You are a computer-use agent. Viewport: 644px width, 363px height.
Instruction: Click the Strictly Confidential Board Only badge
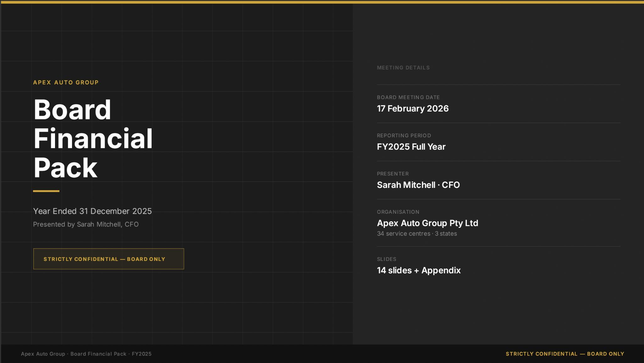pos(108,259)
